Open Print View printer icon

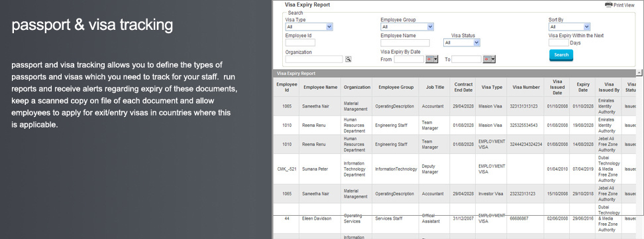tap(608, 5)
